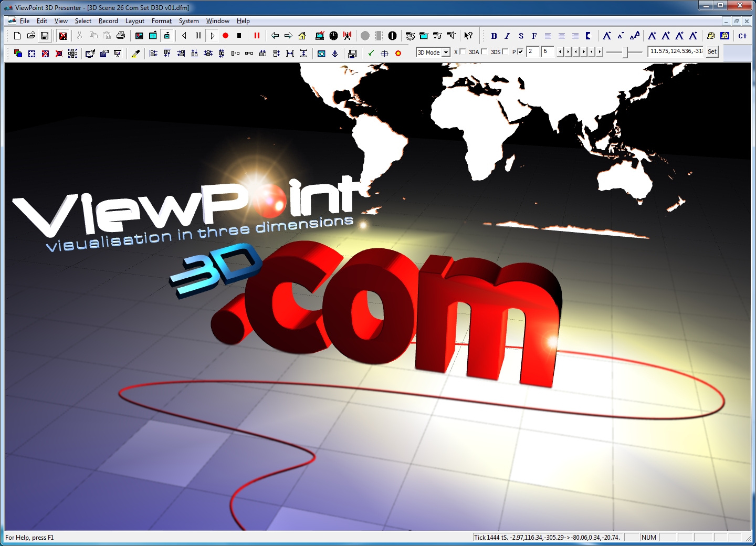This screenshot has height=546, width=756.
Task: Click the anchor icon
Action: pyautogui.click(x=335, y=54)
